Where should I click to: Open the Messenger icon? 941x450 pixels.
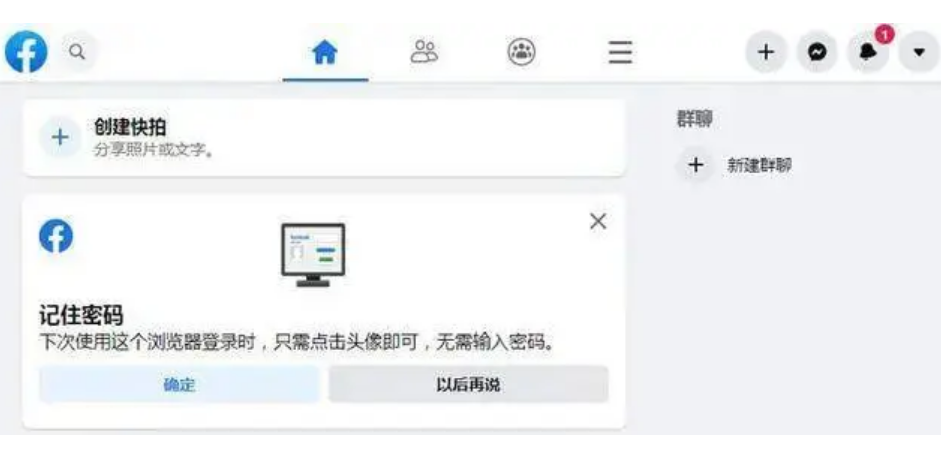817,52
